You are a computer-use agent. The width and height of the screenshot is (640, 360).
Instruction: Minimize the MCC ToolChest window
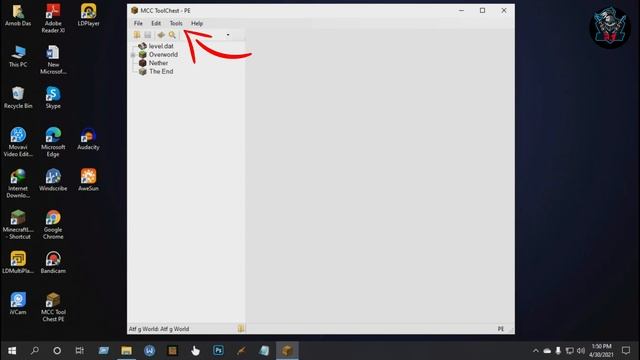pyautogui.click(x=461, y=11)
